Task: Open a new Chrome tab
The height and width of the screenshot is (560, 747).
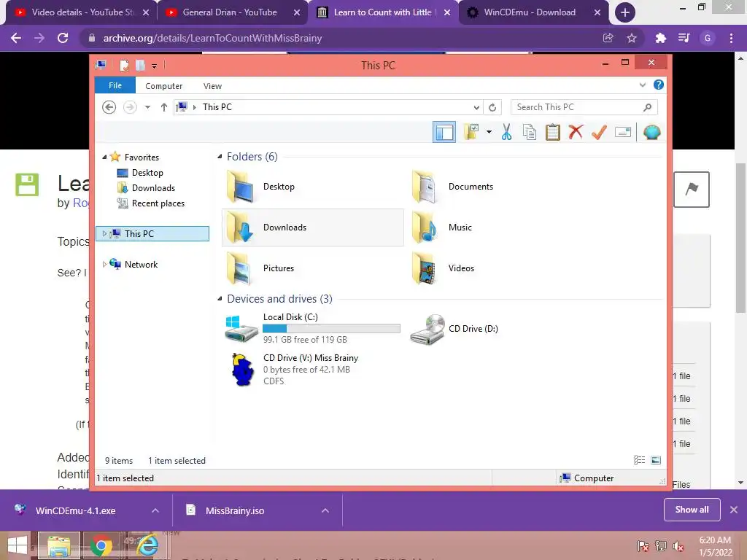Action: [x=625, y=12]
